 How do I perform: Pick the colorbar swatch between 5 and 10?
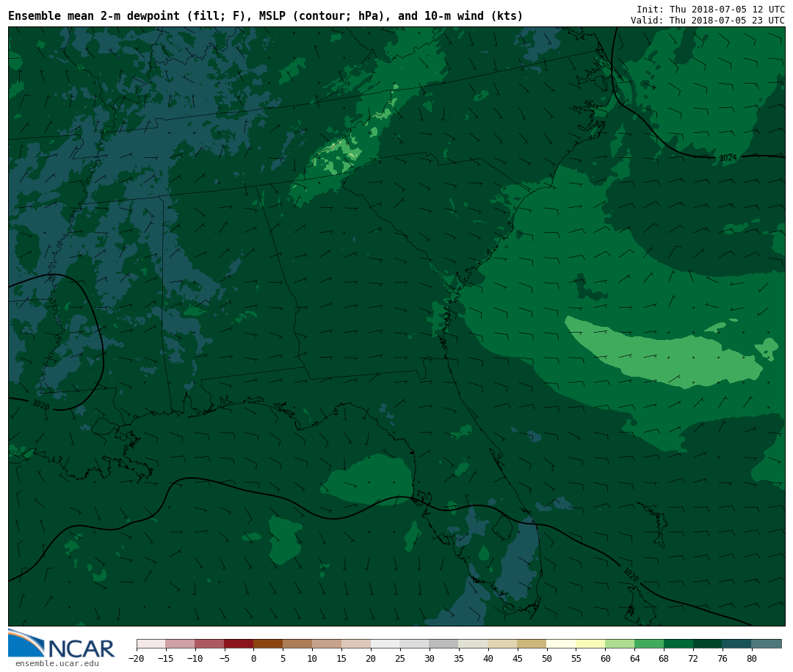click(x=298, y=644)
